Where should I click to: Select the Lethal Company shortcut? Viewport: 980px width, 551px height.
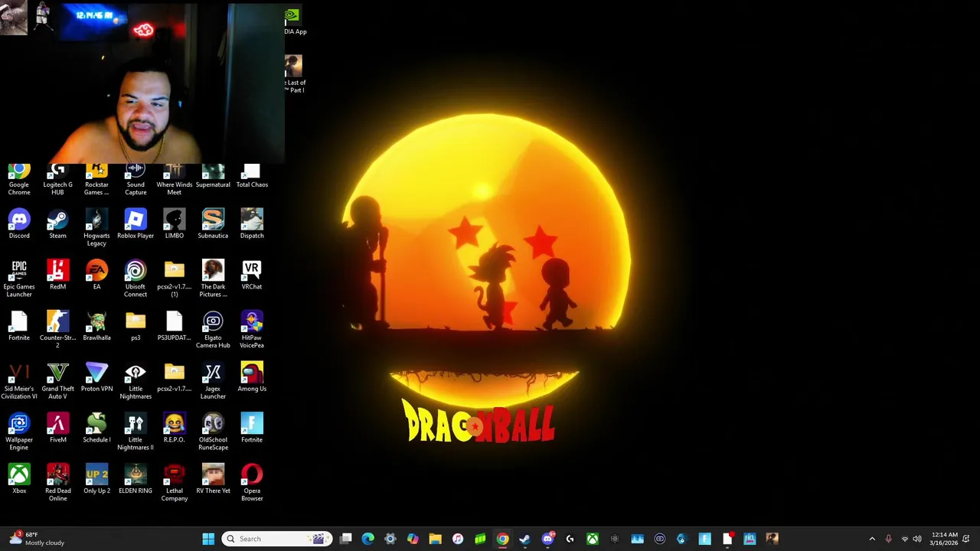[175, 483]
